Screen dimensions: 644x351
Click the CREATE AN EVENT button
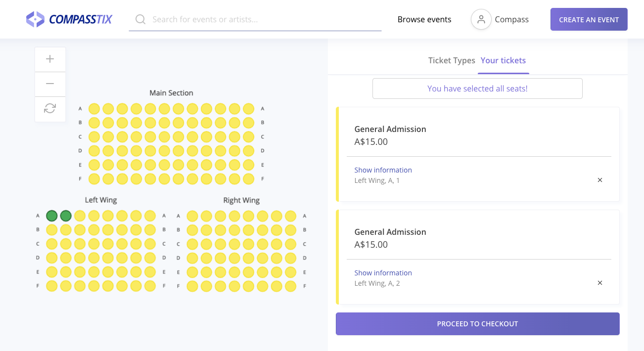point(589,19)
